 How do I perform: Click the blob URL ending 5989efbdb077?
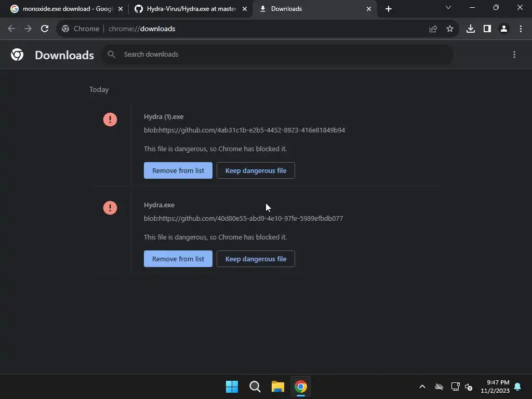[x=243, y=218]
